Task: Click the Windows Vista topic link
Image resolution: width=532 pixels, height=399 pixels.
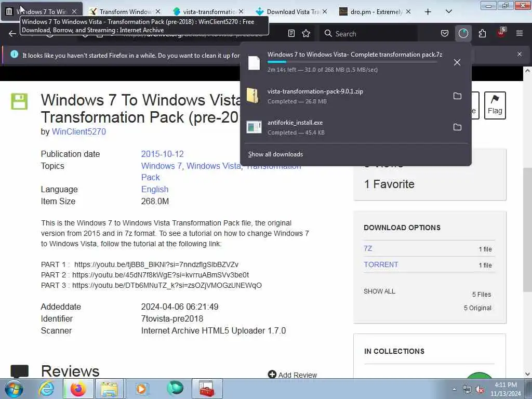Action: coord(214,166)
